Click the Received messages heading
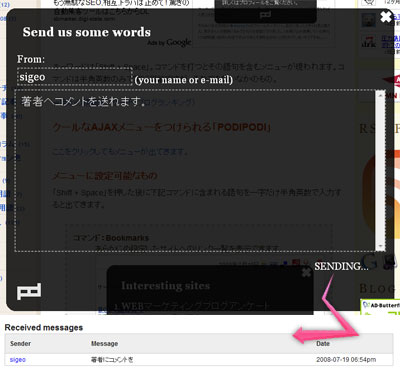400x368 pixels. click(44, 327)
